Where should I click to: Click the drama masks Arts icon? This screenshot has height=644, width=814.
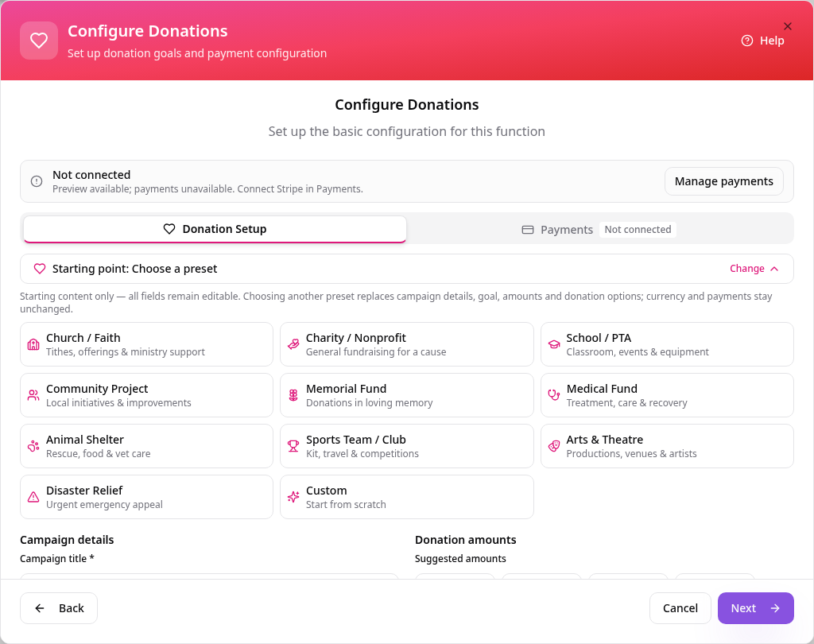tap(554, 446)
